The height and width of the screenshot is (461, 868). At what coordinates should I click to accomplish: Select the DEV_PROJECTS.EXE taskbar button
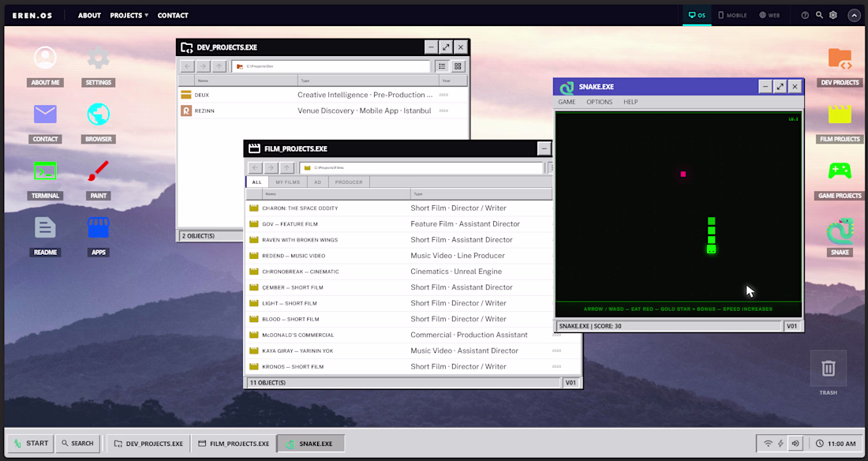(148, 444)
